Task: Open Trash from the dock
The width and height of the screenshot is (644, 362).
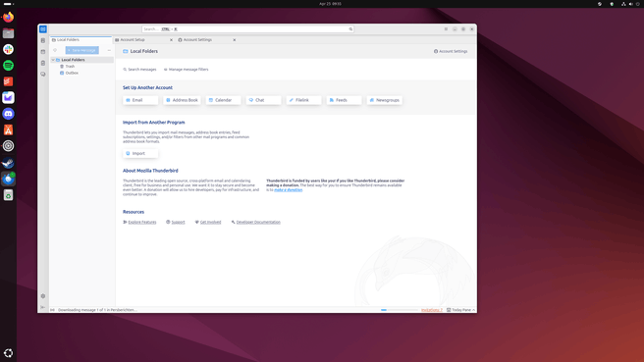Action: 8,195
